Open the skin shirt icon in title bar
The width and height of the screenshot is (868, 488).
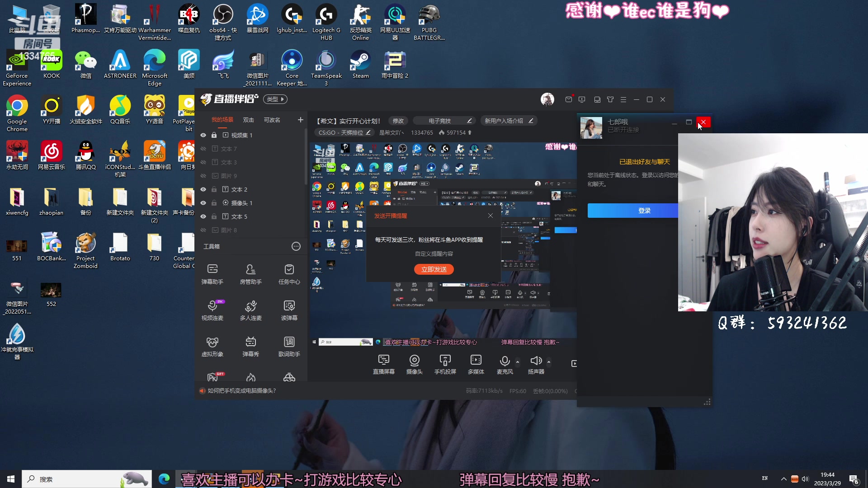click(610, 99)
